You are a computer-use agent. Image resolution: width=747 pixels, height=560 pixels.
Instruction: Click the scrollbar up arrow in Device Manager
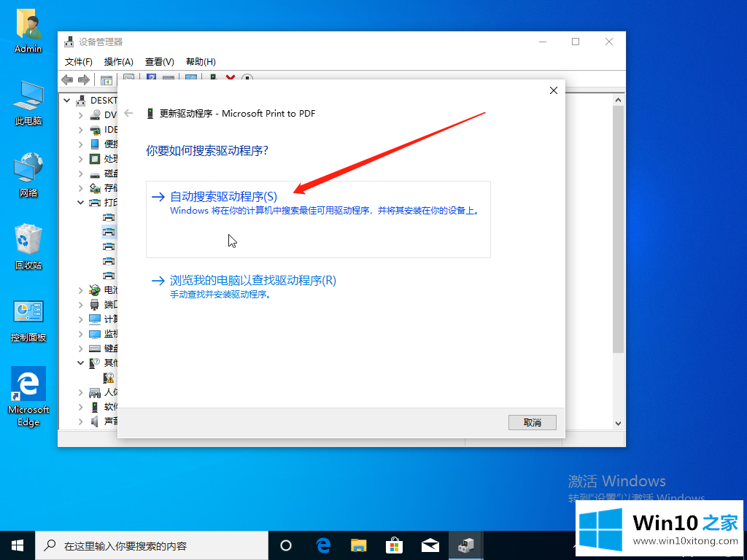[x=618, y=100]
